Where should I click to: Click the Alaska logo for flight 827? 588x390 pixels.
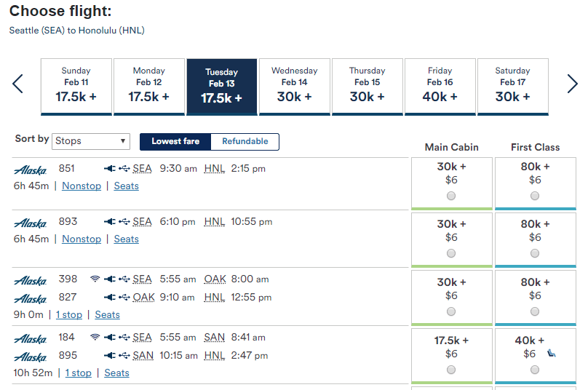[30, 298]
